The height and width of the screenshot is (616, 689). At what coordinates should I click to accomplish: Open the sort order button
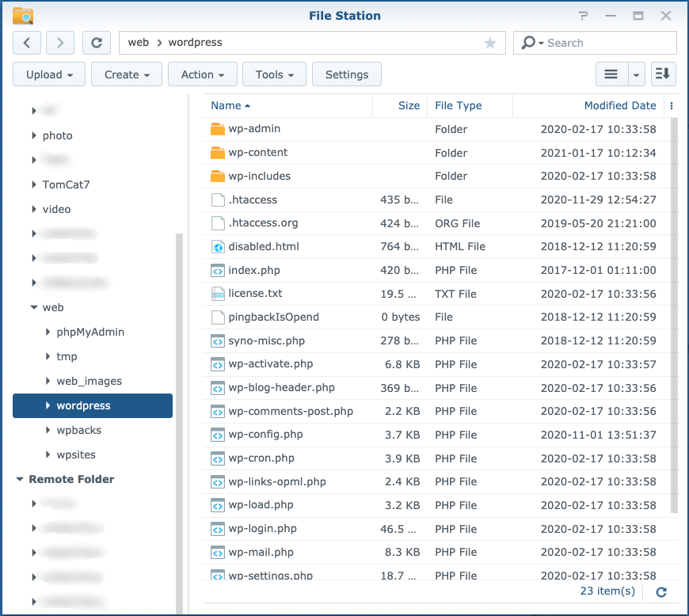click(x=663, y=74)
